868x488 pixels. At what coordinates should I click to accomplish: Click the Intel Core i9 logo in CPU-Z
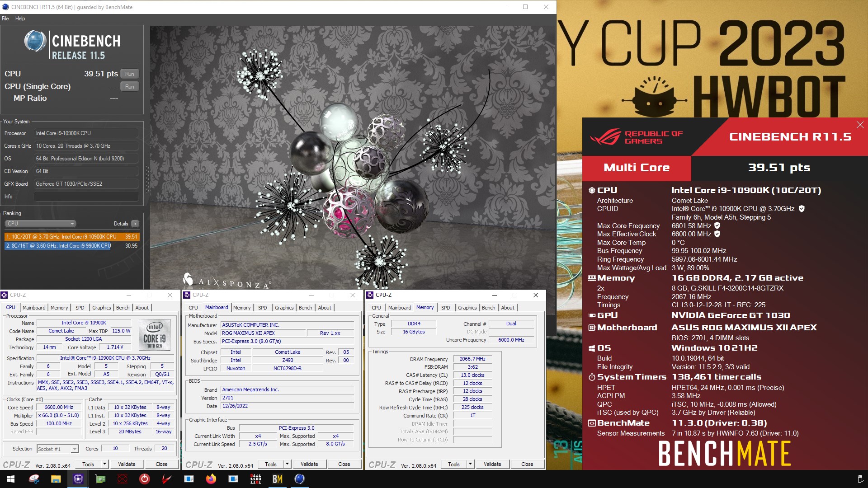[x=155, y=334]
